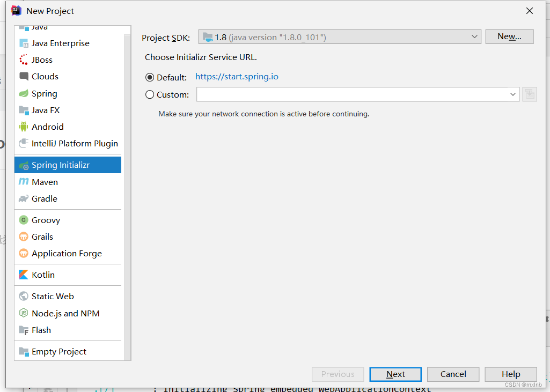Choose Maven project type
Screen dimensions: 550x392
pos(68,182)
